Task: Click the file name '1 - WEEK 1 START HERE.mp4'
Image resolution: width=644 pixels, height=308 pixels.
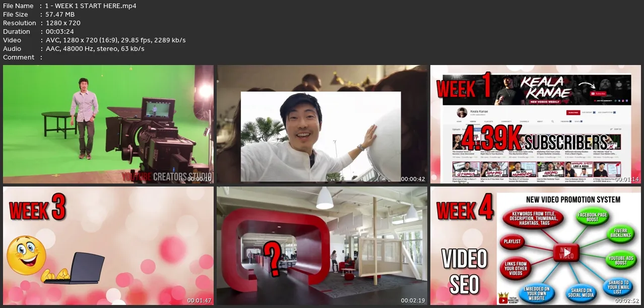Action: [x=91, y=6]
